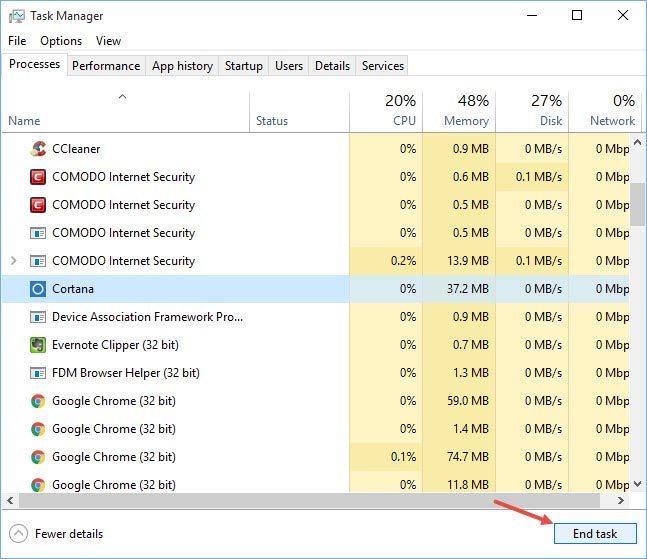Go to the Users tab
This screenshot has height=559, width=647.
tap(289, 66)
